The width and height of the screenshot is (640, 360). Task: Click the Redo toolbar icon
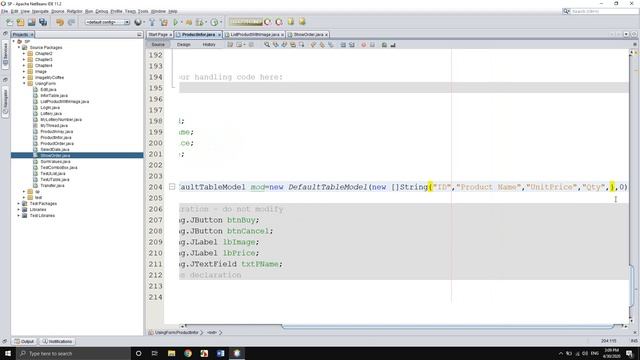click(71, 22)
